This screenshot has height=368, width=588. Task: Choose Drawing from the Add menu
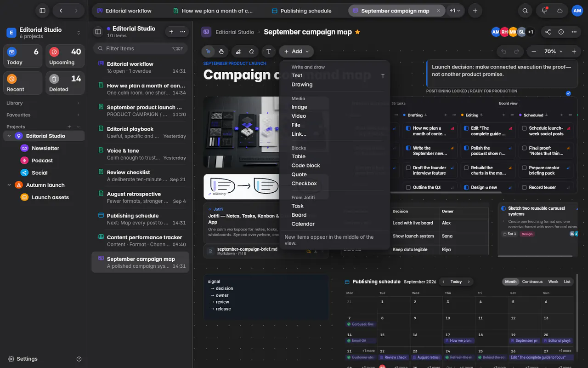302,85
